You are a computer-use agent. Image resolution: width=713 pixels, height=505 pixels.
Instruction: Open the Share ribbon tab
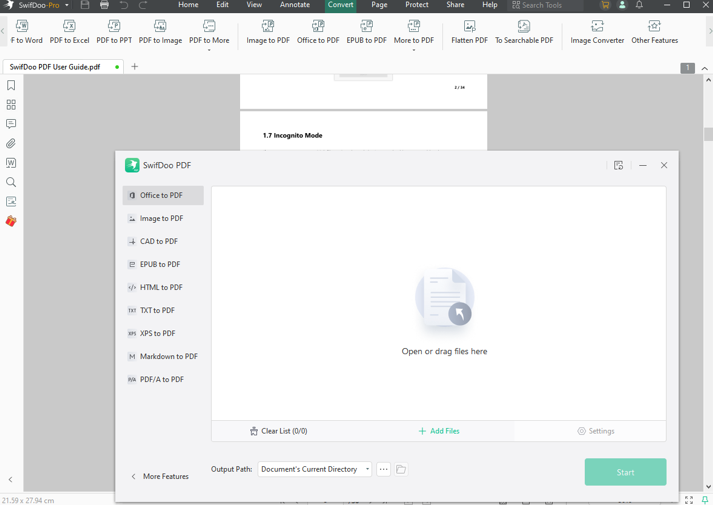(455, 5)
